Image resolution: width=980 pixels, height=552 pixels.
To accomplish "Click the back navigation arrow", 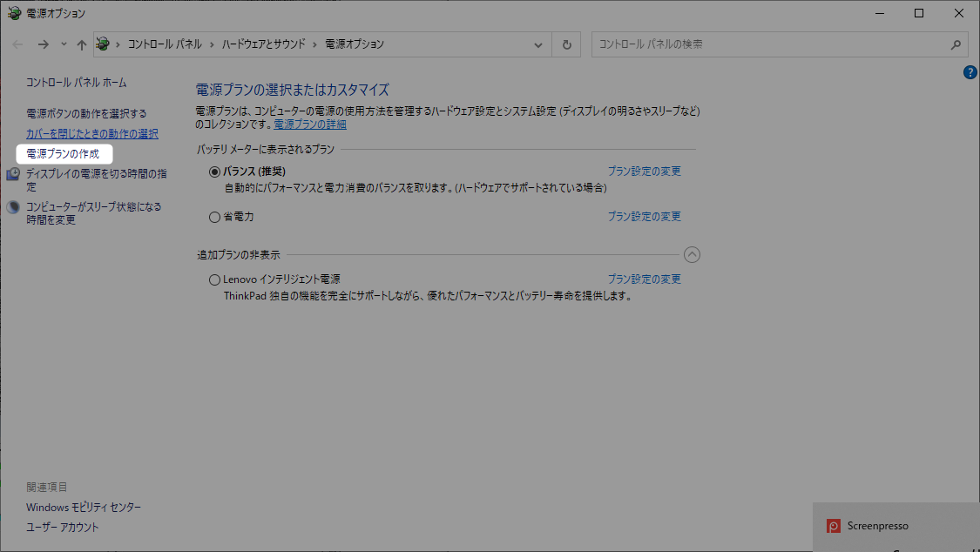I will [x=18, y=44].
